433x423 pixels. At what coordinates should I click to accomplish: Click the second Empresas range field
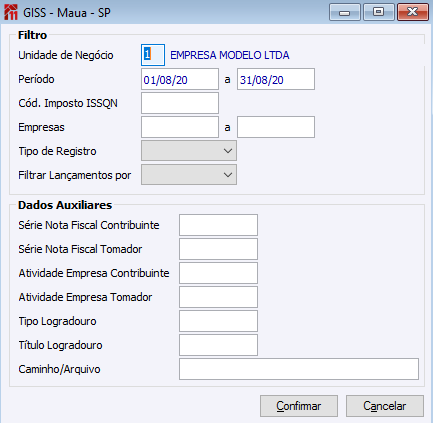pyautogui.click(x=276, y=127)
